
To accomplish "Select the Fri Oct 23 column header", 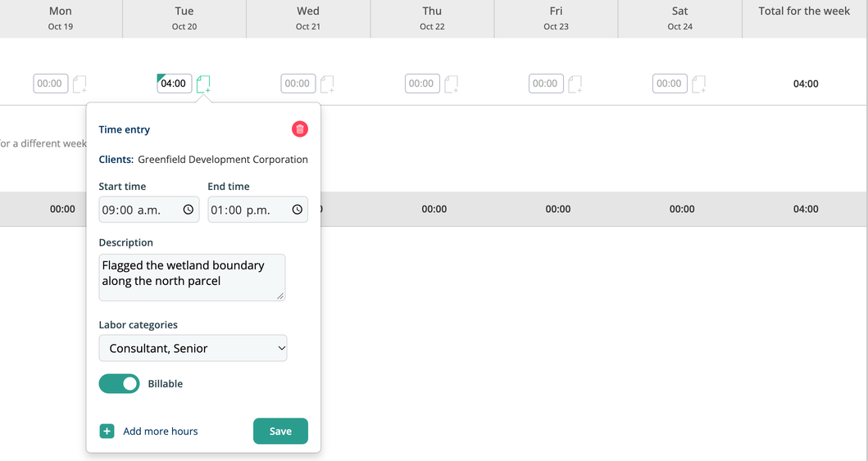I will coord(556,18).
